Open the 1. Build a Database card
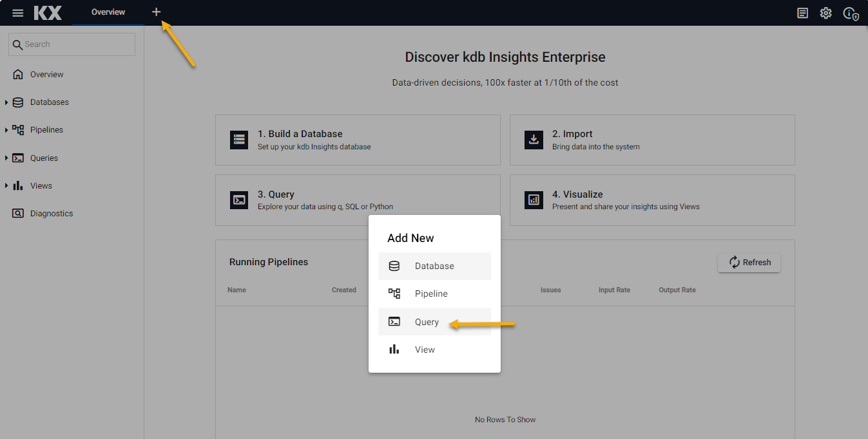This screenshot has height=439, width=868. click(358, 140)
